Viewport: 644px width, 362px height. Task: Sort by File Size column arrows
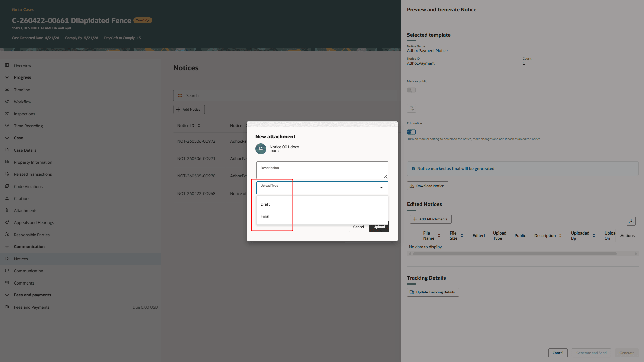pos(462,235)
